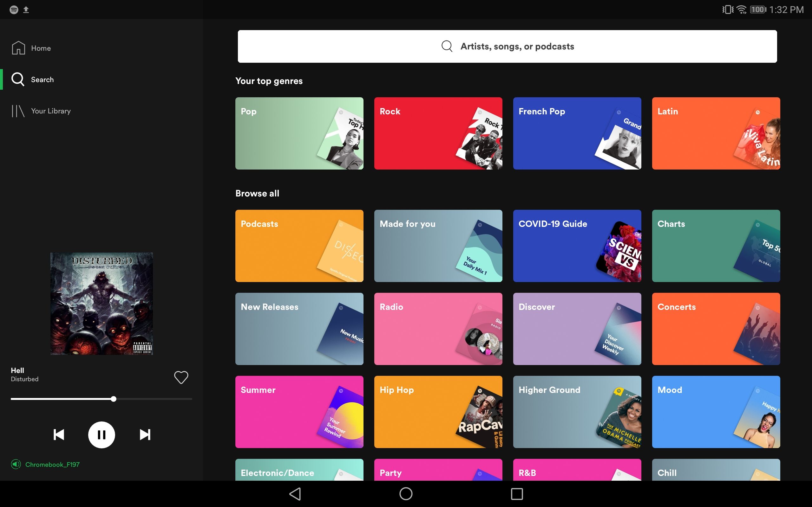Viewport: 812px width, 507px height.
Task: Click the Spotify icon in the status bar
Action: [14, 10]
